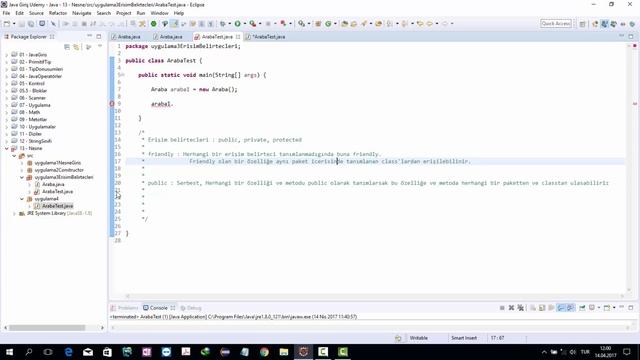Viewport: 640px width, 360px height.
Task: Toggle Link with Editor in Package Explorer
Action: coord(76,47)
